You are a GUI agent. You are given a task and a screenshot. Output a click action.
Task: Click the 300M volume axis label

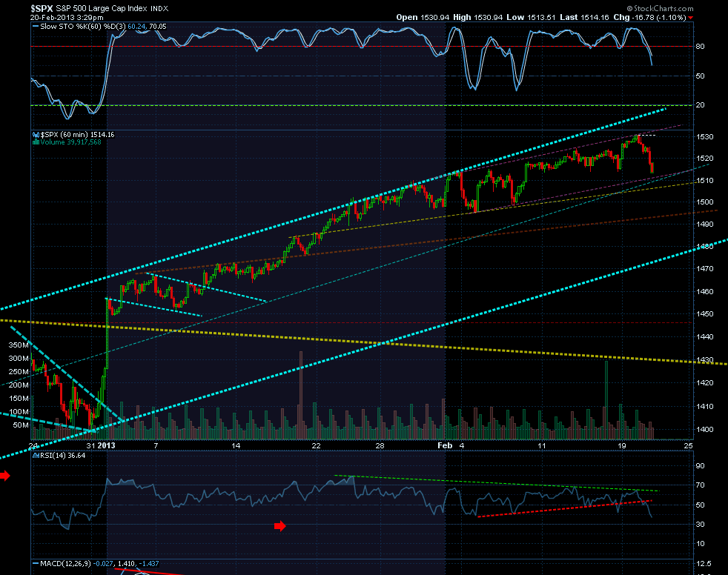(x=19, y=359)
